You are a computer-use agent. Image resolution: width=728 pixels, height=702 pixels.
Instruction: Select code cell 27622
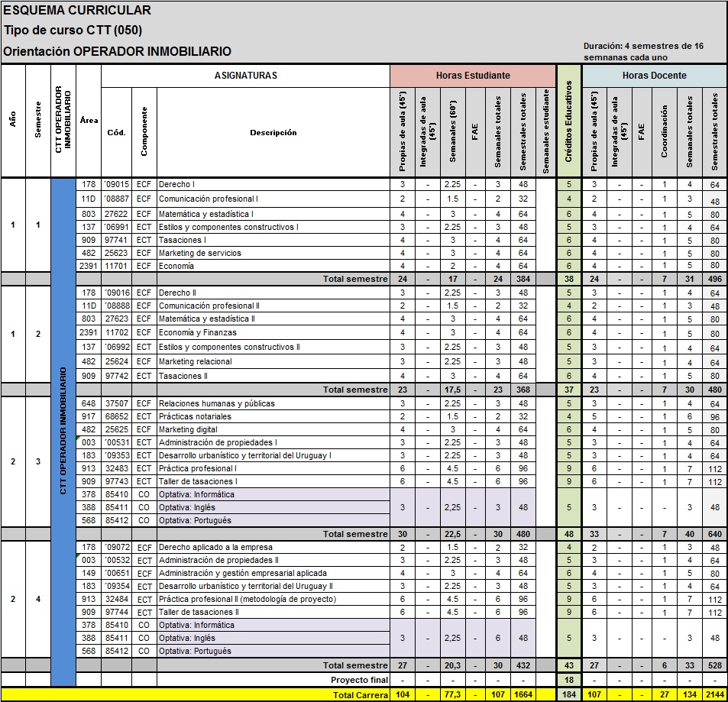[116, 214]
